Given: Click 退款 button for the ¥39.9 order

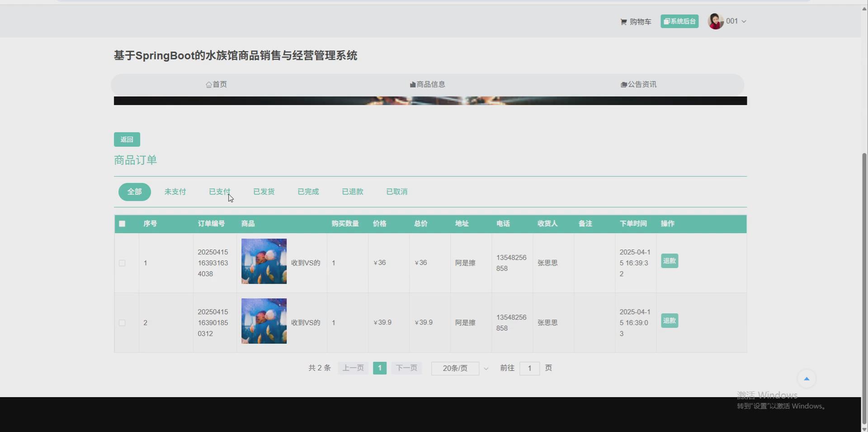Looking at the screenshot, I should (670, 320).
